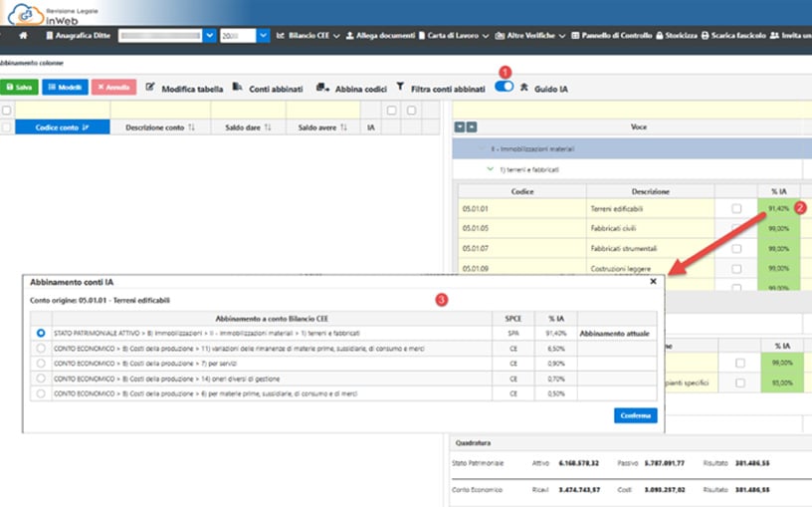This screenshot has height=507, width=812.
Task: Click the Invita user icon in navbar
Action: [x=774, y=35]
